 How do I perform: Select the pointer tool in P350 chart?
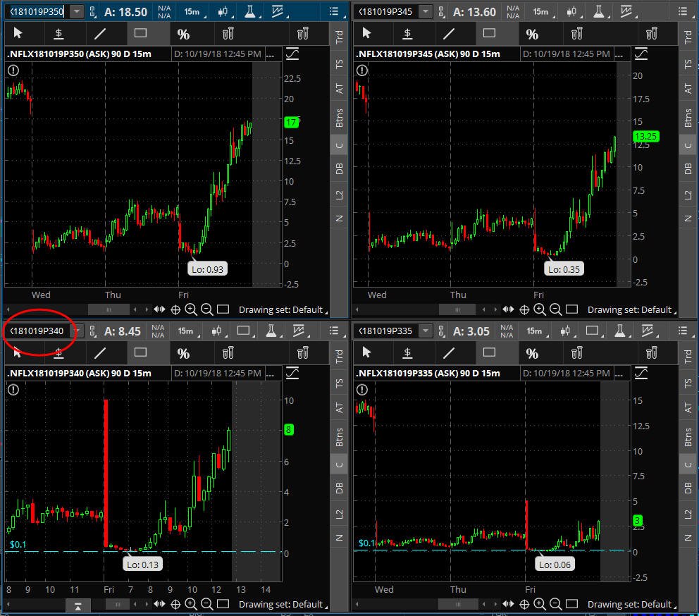point(18,33)
